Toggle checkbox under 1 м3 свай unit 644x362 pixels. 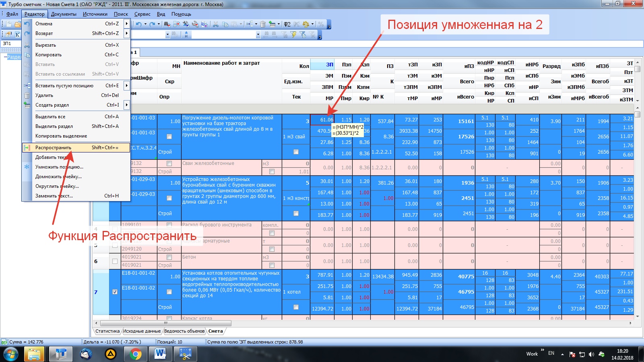pos(296,152)
